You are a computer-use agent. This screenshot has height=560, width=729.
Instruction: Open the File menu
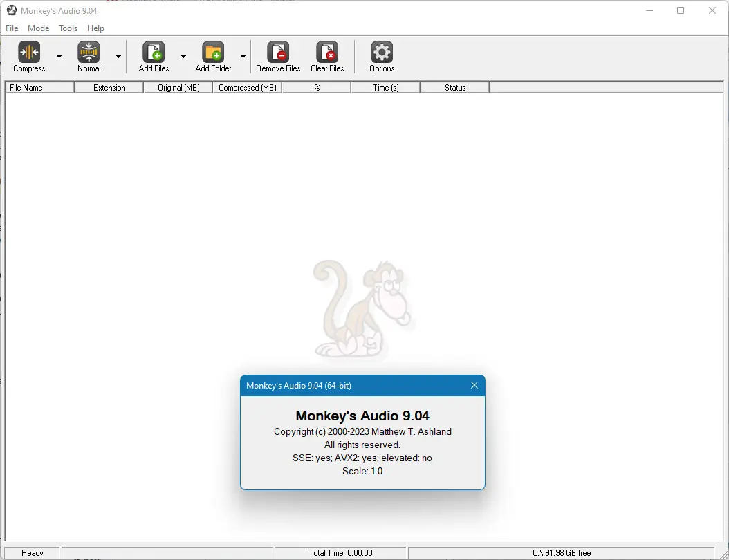click(12, 28)
